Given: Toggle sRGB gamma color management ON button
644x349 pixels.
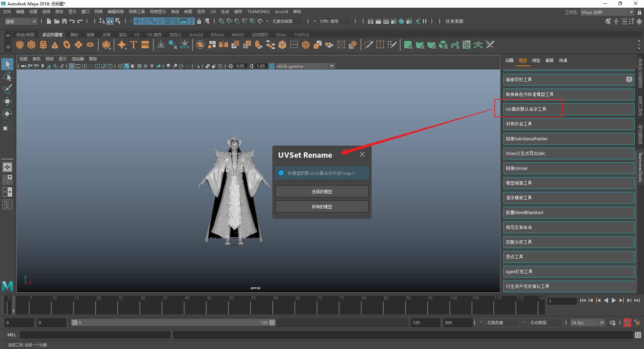Looking at the screenshot, I should click(272, 66).
